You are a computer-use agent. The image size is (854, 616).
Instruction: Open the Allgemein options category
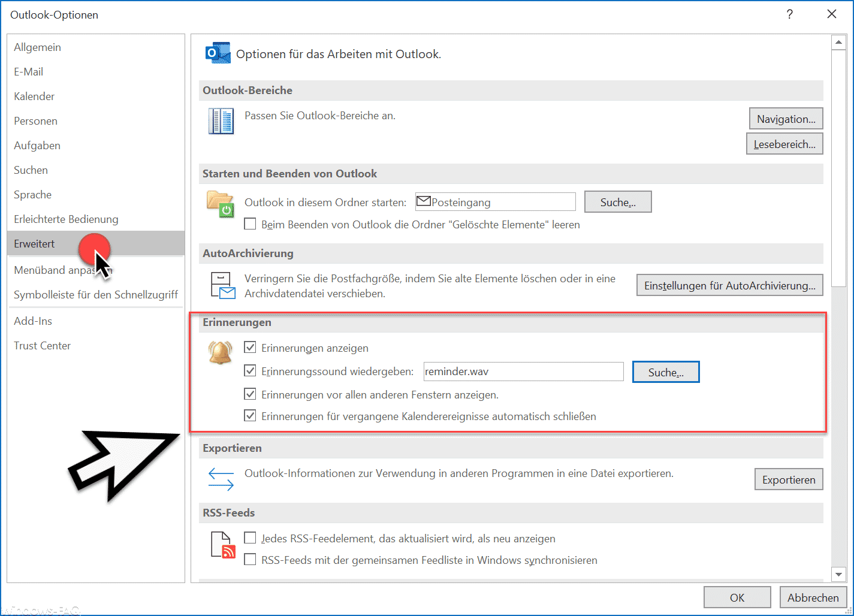click(96, 47)
